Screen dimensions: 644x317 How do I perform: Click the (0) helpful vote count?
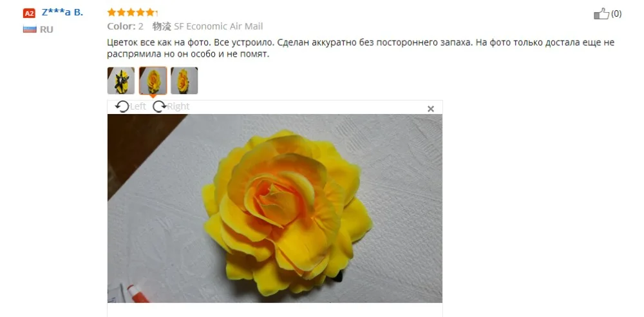point(616,14)
